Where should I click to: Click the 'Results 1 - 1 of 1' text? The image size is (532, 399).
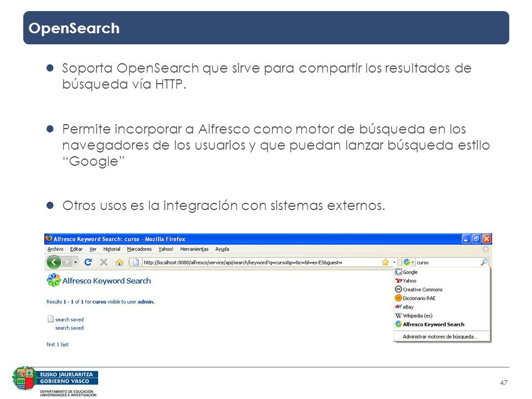point(65,301)
